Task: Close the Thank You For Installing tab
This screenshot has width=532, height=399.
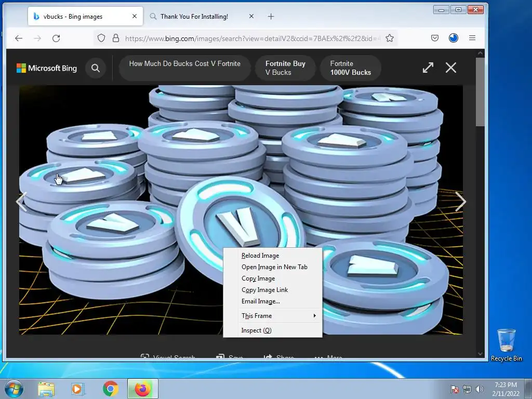Action: tap(251, 16)
